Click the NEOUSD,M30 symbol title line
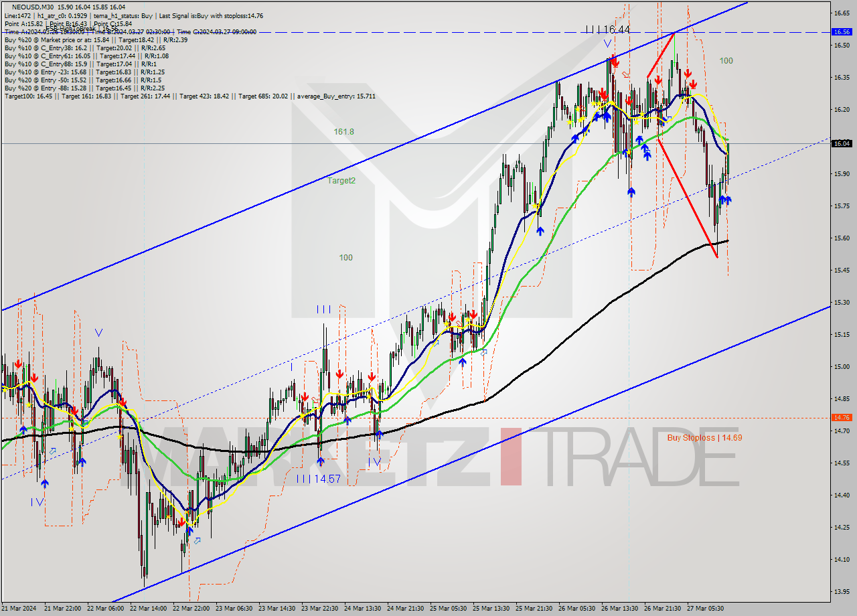The height and width of the screenshot is (616, 857). [68, 7]
